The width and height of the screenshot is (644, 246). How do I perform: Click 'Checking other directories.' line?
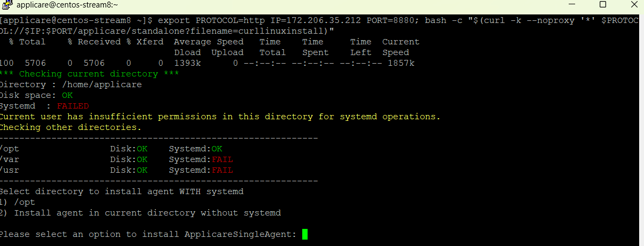[71, 127]
